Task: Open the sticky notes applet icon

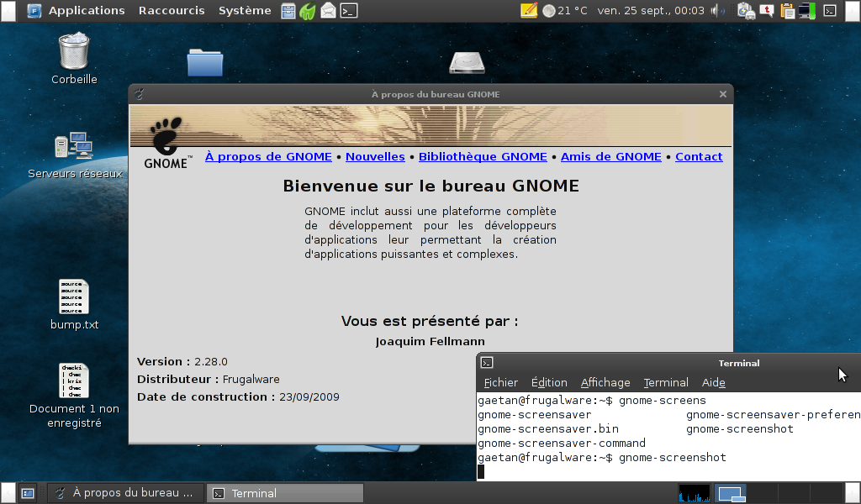Action: [528, 10]
